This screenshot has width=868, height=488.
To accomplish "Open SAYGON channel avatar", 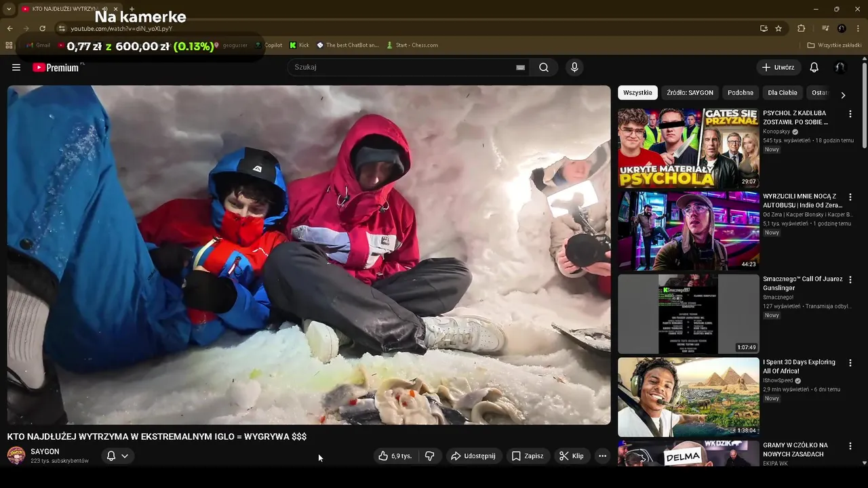I will (x=16, y=455).
